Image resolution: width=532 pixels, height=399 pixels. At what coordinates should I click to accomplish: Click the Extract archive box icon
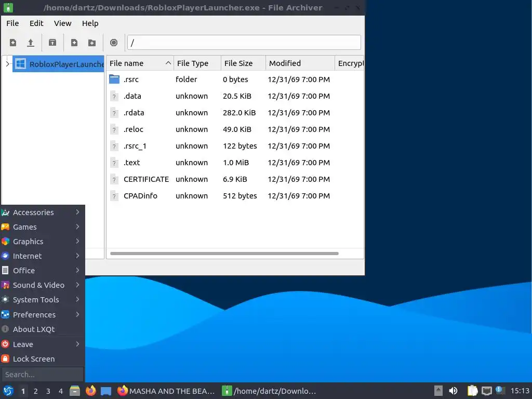point(52,43)
